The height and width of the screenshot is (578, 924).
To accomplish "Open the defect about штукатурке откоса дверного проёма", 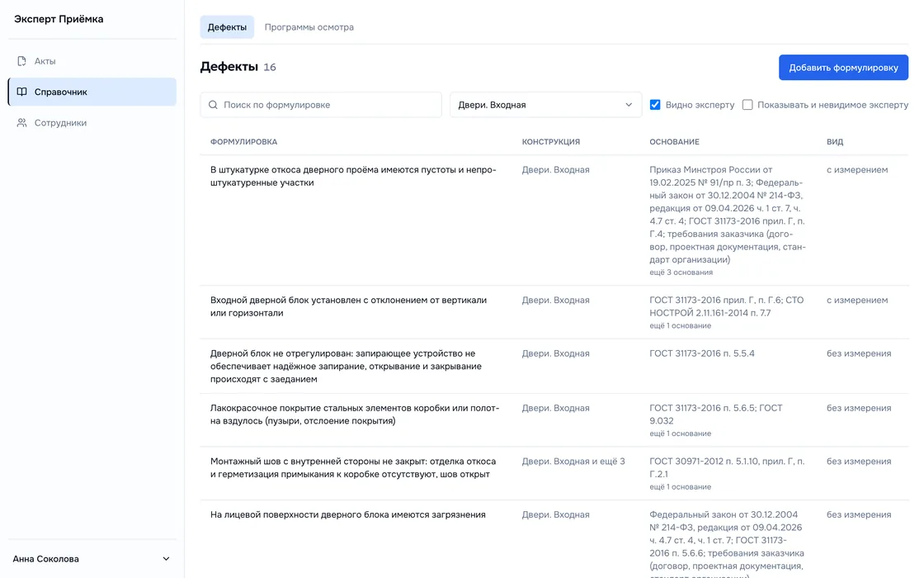I will (353, 177).
